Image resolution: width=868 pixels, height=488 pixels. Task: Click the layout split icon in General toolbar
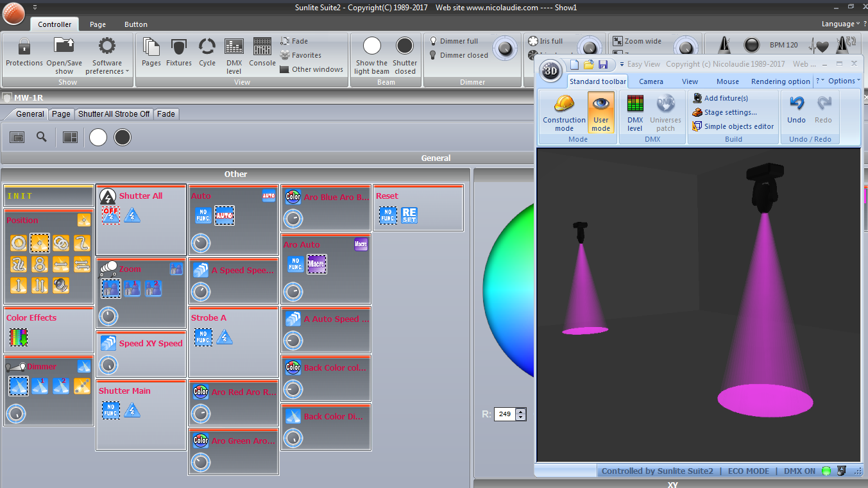(x=69, y=137)
